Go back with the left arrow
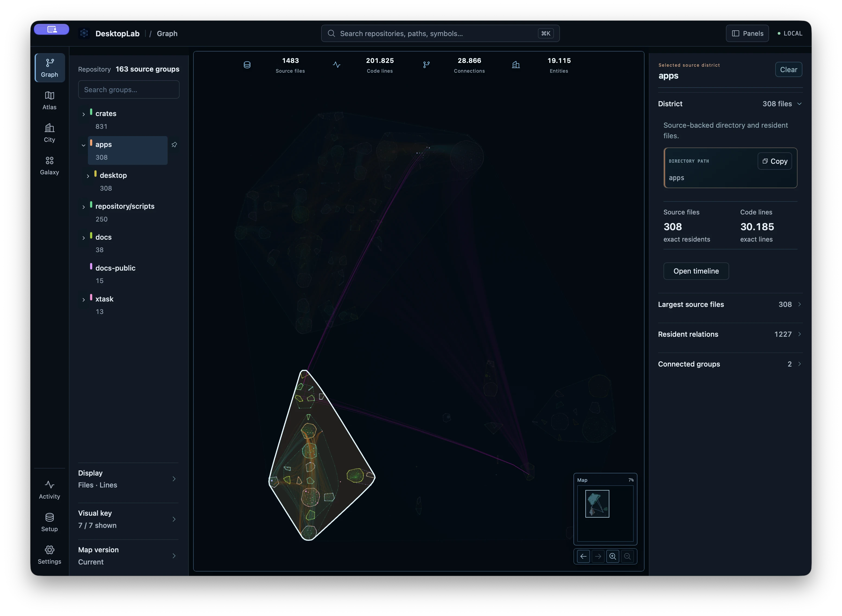The width and height of the screenshot is (842, 616). 583,556
